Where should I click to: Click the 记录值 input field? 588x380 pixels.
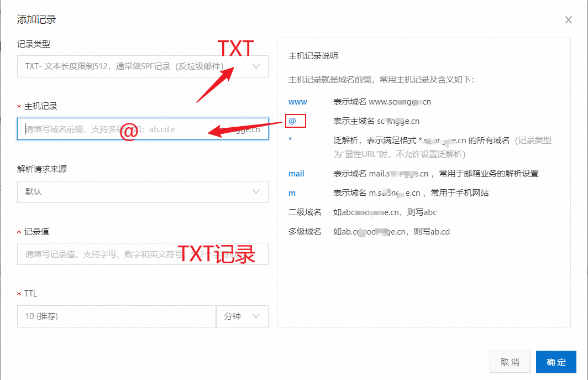pos(143,254)
